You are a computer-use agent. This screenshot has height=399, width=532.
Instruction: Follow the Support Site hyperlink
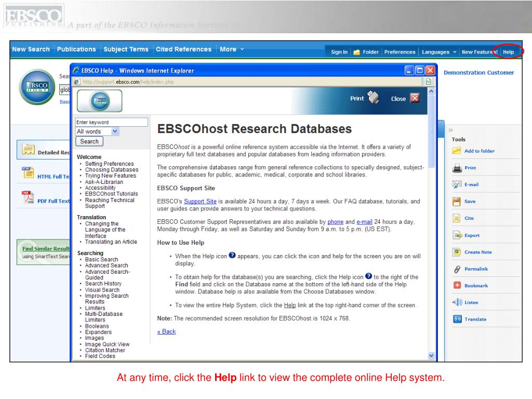(200, 202)
